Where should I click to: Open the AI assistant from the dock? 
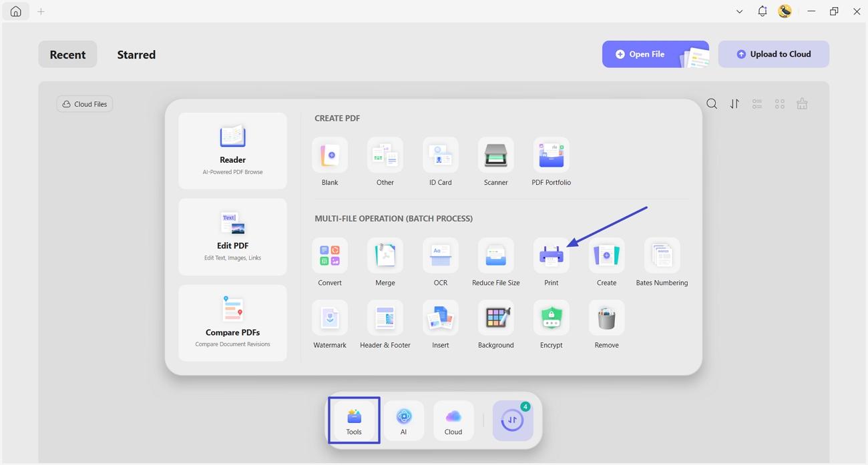coord(403,420)
